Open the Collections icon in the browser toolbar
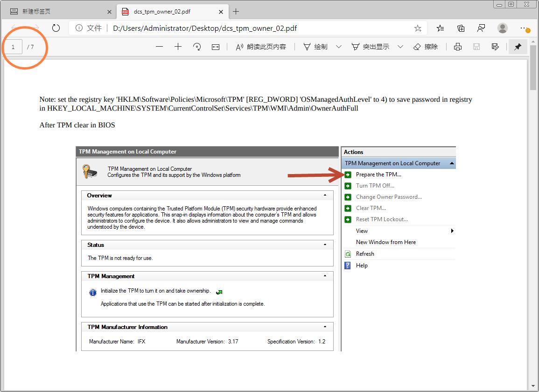539x392 pixels. coord(461,28)
